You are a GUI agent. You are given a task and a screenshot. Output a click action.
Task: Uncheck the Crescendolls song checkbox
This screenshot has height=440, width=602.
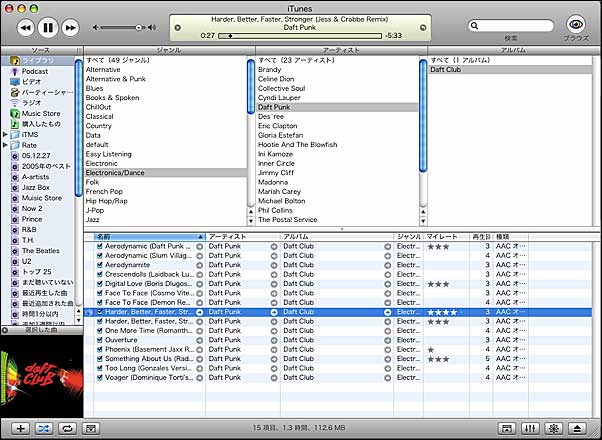click(100, 274)
